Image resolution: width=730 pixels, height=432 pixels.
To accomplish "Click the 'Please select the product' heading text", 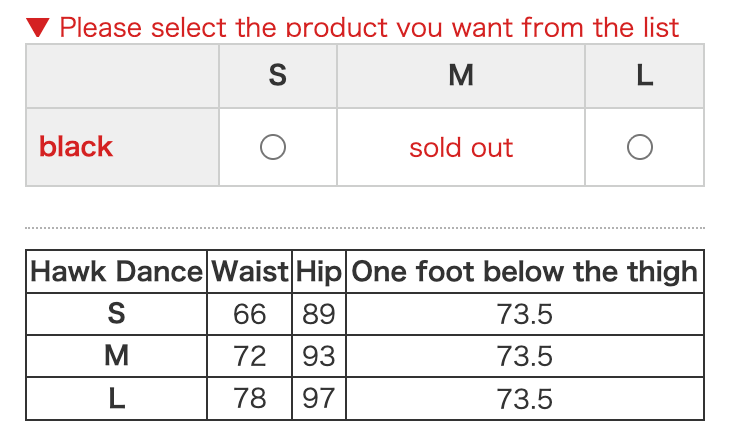I will click(369, 27).
